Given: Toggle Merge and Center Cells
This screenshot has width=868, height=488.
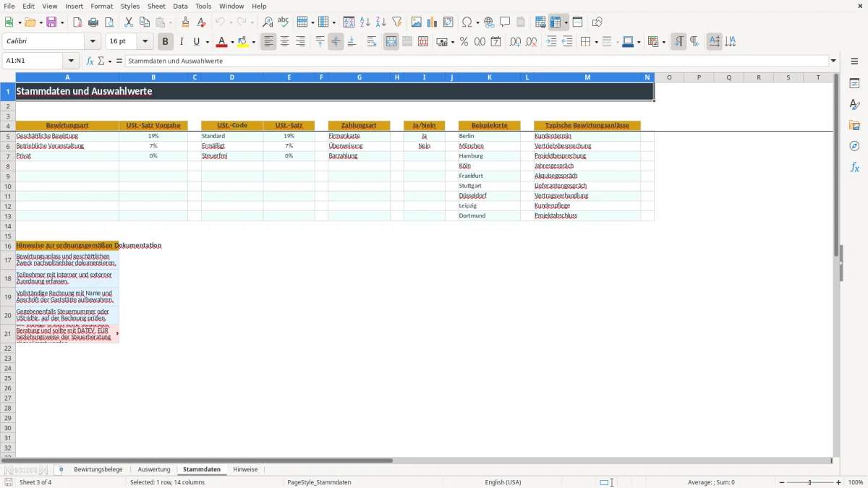Looking at the screenshot, I should point(391,42).
